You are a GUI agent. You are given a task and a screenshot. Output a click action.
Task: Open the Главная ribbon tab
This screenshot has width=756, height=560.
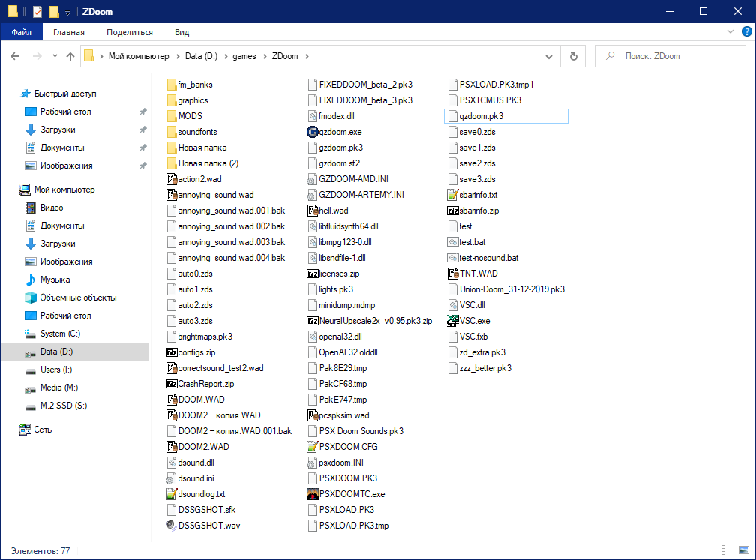[x=69, y=32]
